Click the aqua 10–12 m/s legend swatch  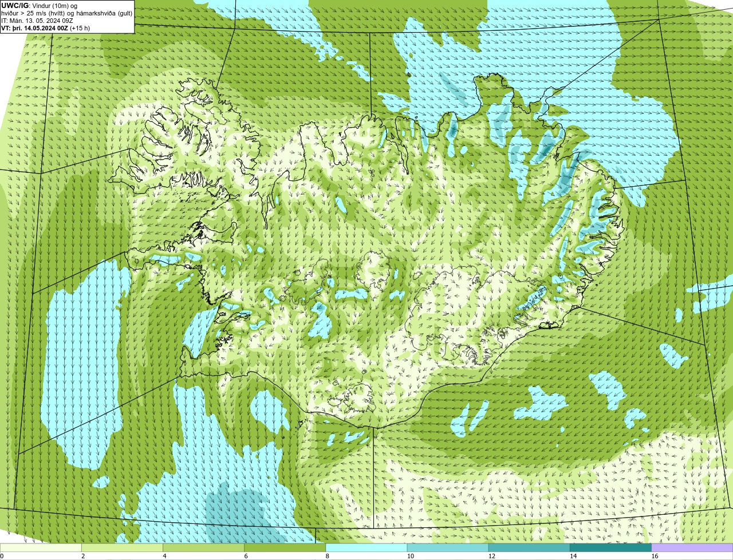point(448,547)
